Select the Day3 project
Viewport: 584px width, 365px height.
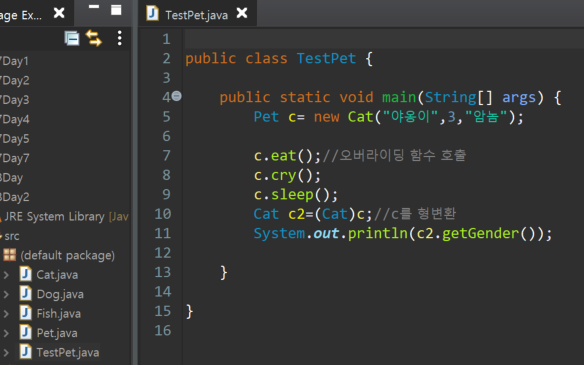[15, 100]
